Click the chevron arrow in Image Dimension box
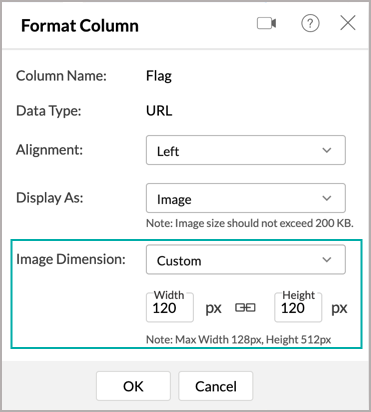371x412 pixels. point(327,260)
